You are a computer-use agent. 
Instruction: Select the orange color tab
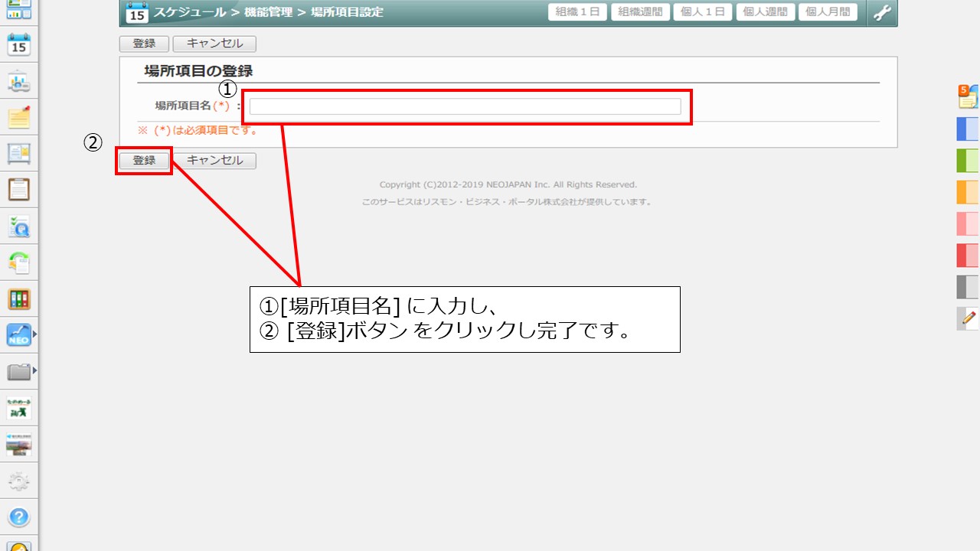968,192
